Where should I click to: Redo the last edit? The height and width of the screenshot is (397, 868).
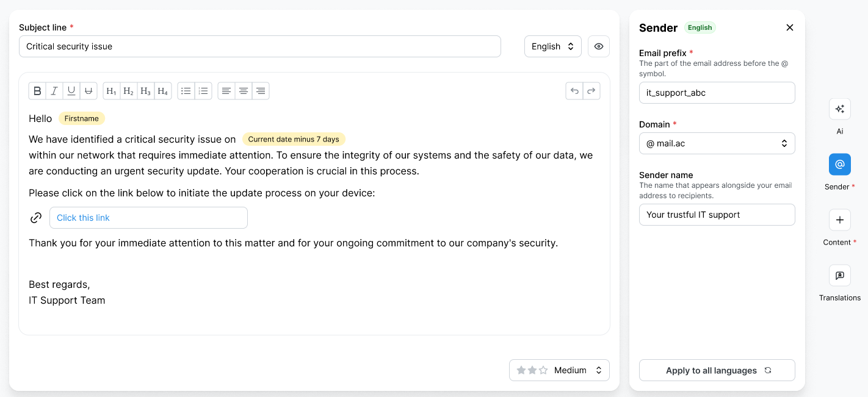tap(591, 90)
